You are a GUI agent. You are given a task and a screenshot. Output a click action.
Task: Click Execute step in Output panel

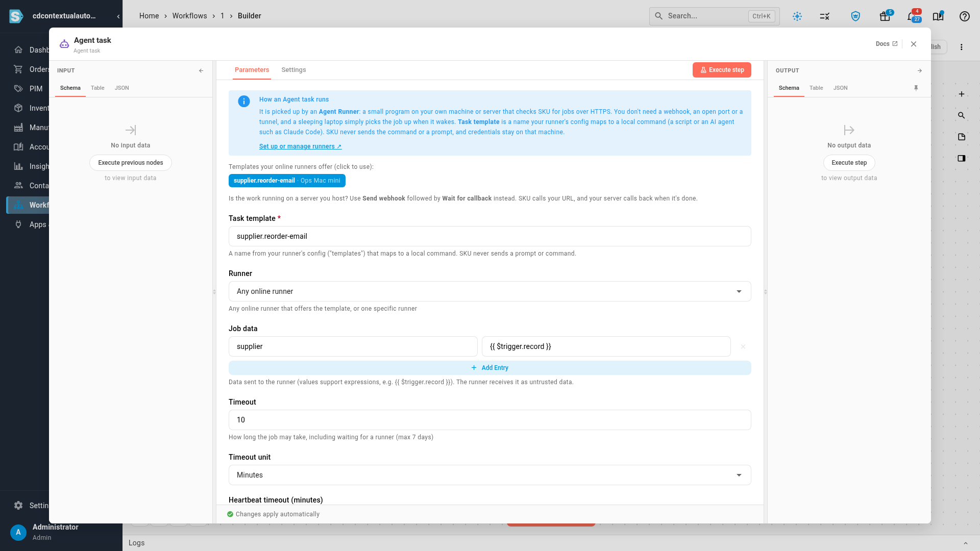coord(849,163)
